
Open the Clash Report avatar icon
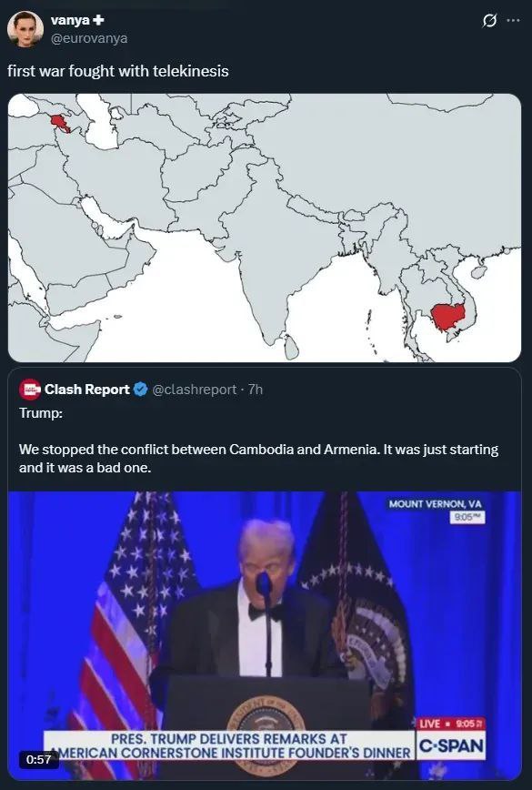(30, 390)
